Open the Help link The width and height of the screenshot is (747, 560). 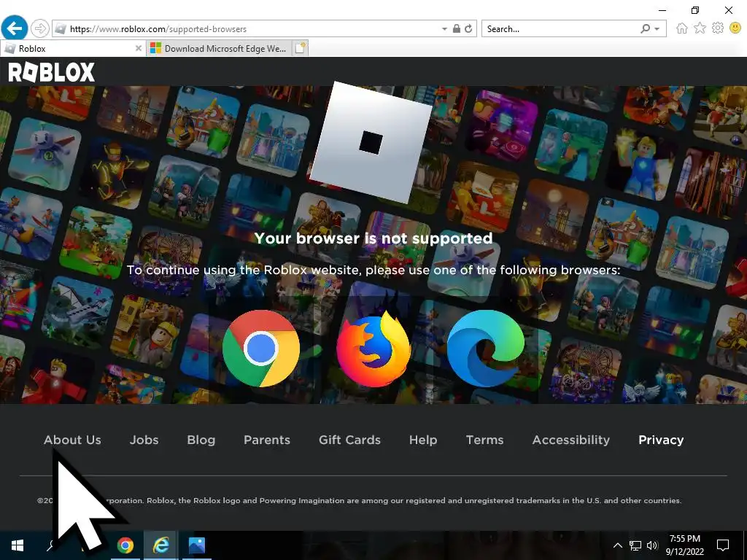coord(423,440)
